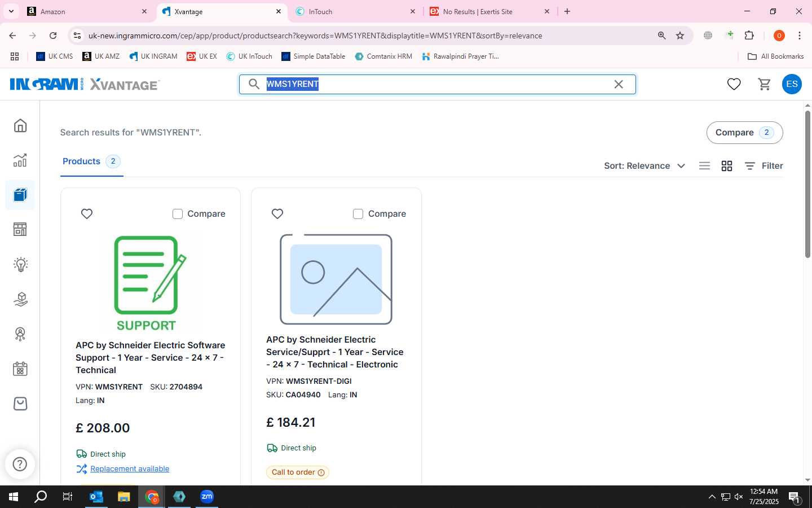The height and width of the screenshot is (508, 812).
Task: Open the calendar icon in sidebar
Action: pyautogui.click(x=20, y=369)
